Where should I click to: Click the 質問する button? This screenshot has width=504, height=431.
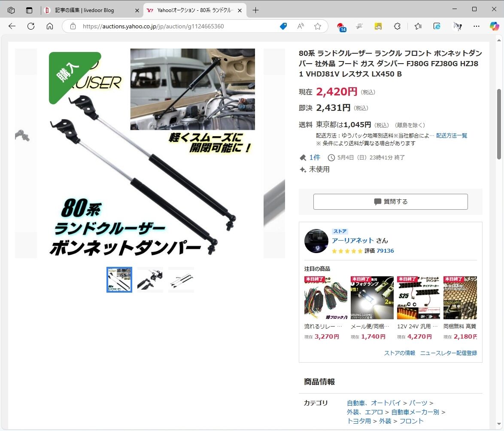coord(391,202)
